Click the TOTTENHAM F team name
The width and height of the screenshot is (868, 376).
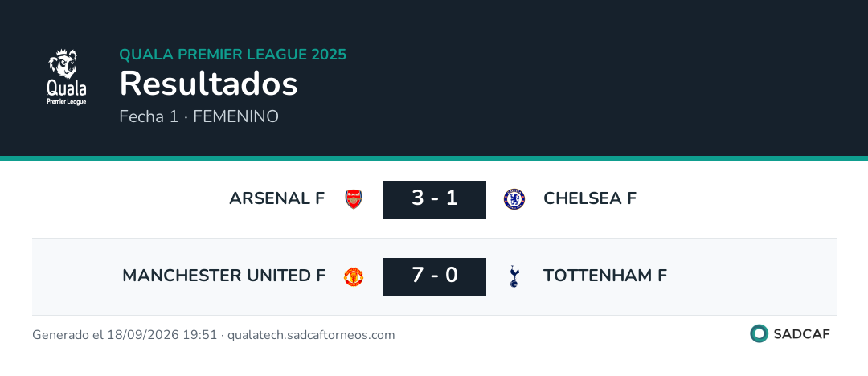pyautogui.click(x=605, y=276)
